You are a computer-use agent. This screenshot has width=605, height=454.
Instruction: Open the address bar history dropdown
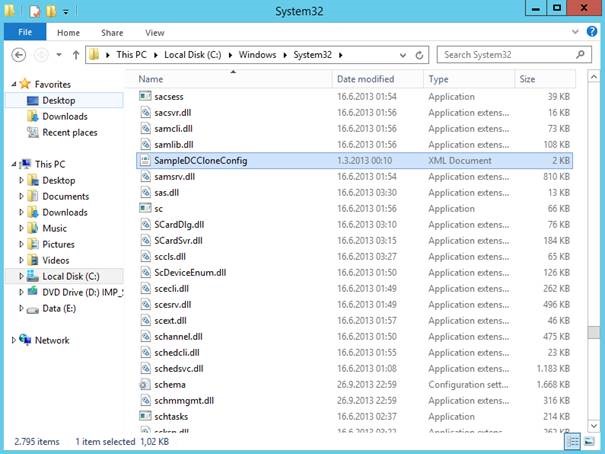point(403,55)
